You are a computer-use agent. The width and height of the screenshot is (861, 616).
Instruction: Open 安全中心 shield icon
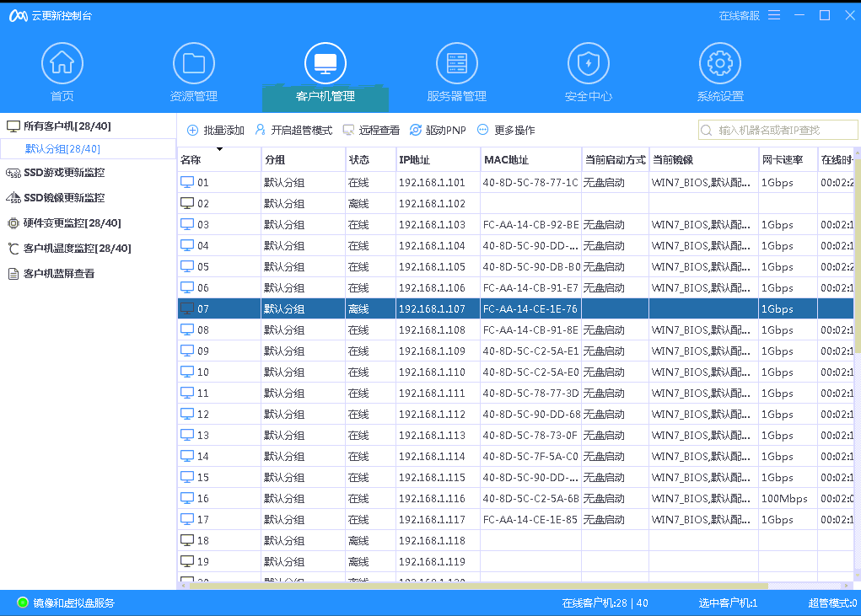click(589, 64)
